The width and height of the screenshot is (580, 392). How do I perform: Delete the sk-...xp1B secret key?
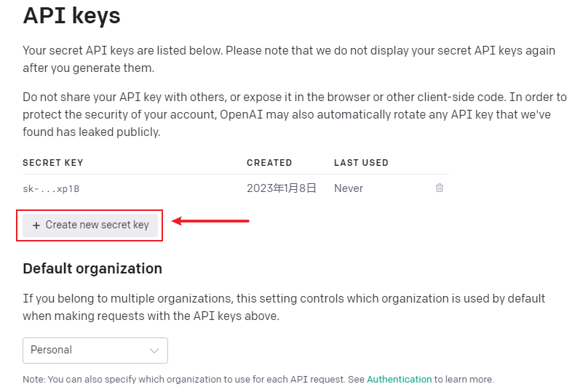pos(440,188)
